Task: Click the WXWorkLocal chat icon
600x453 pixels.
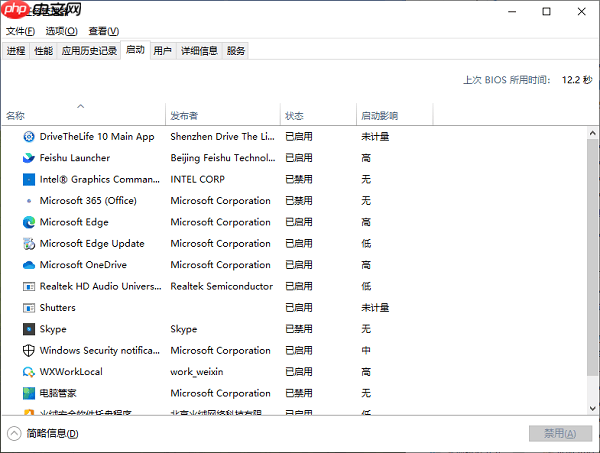Action: pyautogui.click(x=29, y=372)
